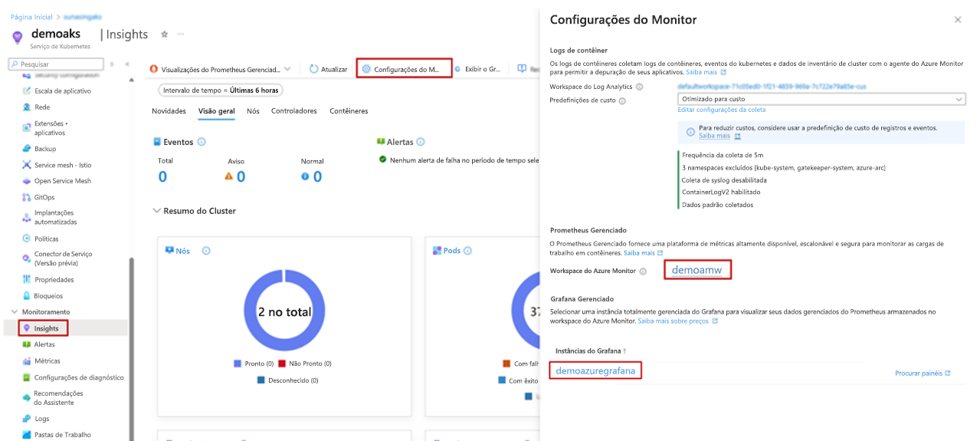Image resolution: width=980 pixels, height=441 pixels.
Task: Select the Visão geral tab
Action: [216, 111]
